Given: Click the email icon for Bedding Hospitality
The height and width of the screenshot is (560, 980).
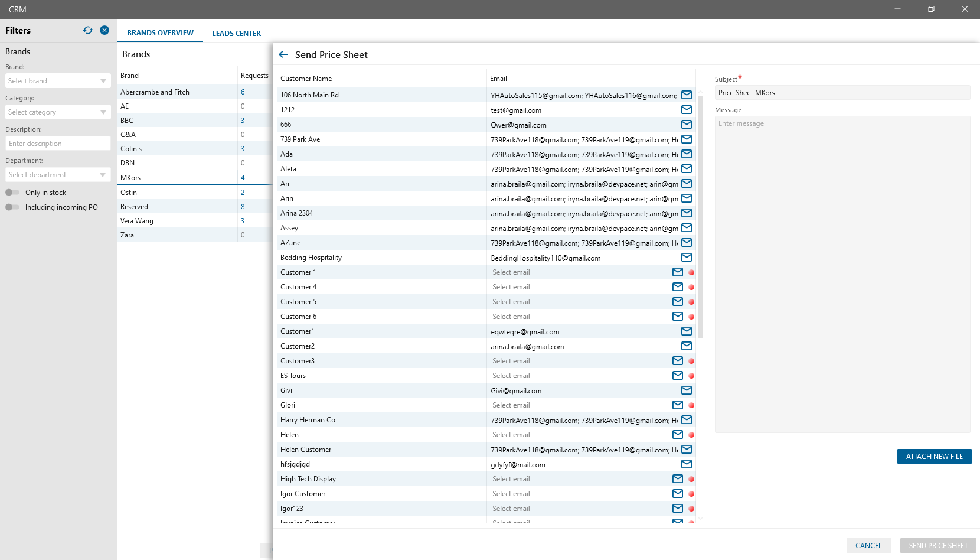Looking at the screenshot, I should coord(687,258).
